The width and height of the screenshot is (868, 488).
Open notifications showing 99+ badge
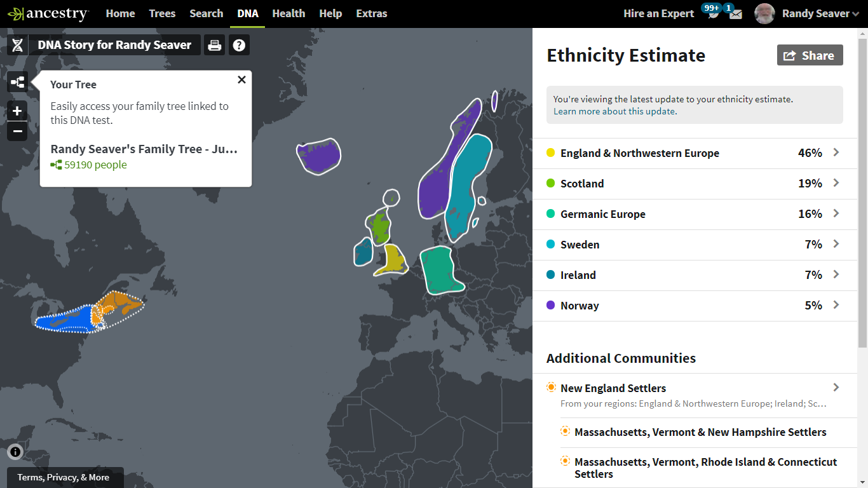point(712,13)
